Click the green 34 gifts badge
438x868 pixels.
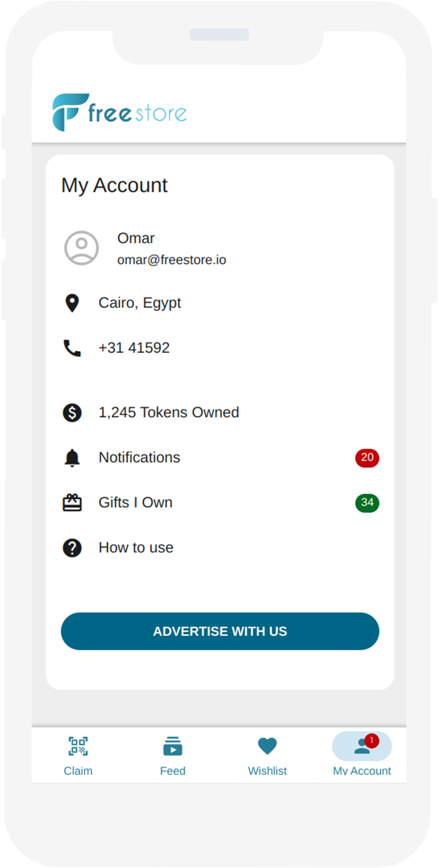coord(367,503)
